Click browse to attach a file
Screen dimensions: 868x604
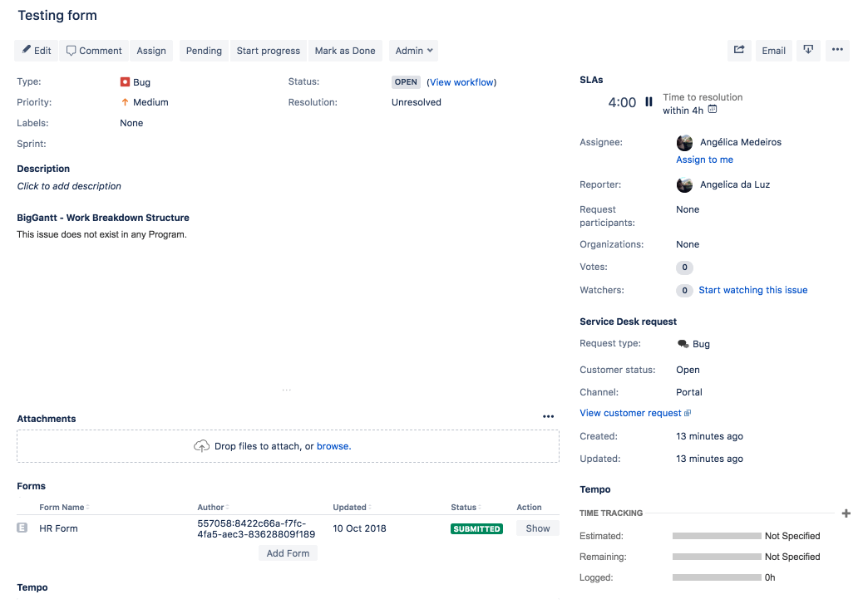click(333, 445)
